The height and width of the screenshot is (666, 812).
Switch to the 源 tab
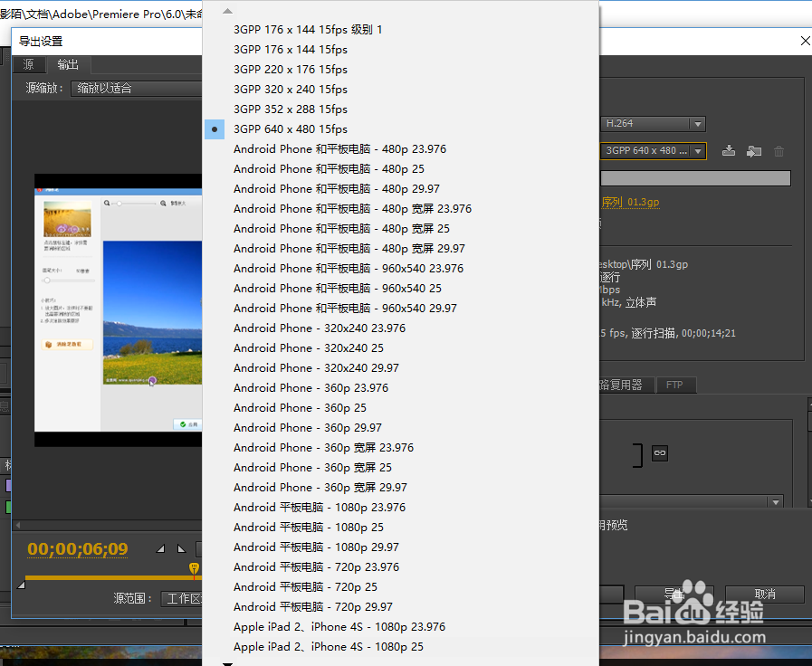pos(28,64)
